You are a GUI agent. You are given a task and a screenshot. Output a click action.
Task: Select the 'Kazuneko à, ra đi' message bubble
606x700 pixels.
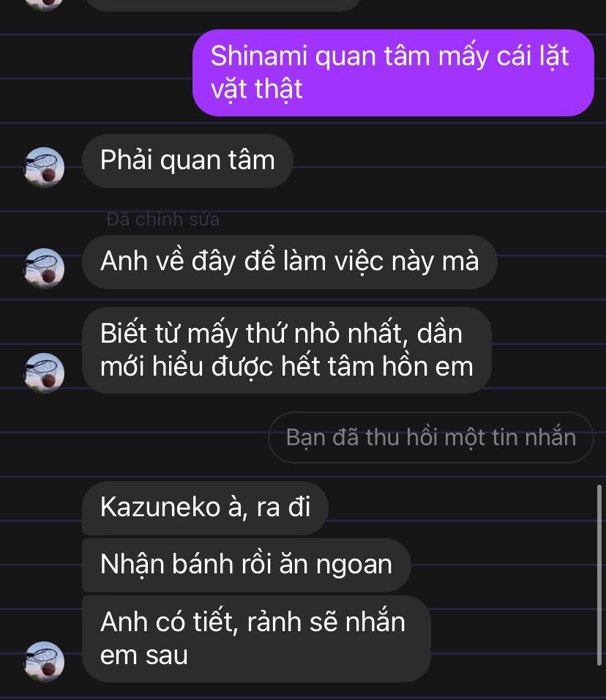(205, 508)
